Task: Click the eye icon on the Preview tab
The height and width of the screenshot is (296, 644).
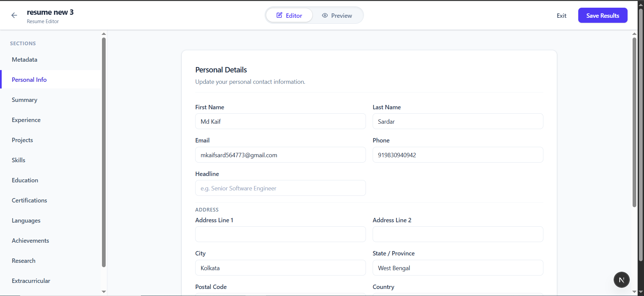Action: point(325,15)
